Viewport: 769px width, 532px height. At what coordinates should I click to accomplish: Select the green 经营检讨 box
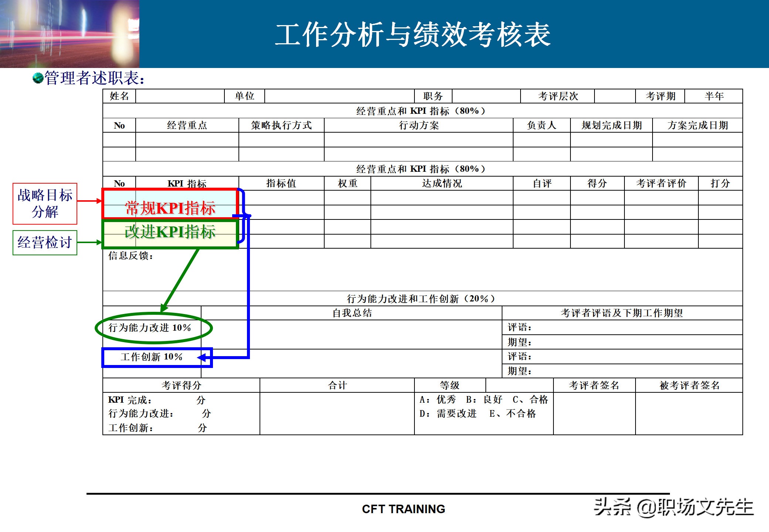[x=45, y=243]
